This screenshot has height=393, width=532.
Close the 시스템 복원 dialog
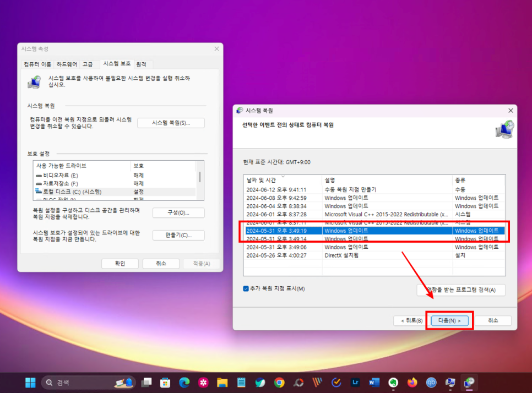point(511,111)
